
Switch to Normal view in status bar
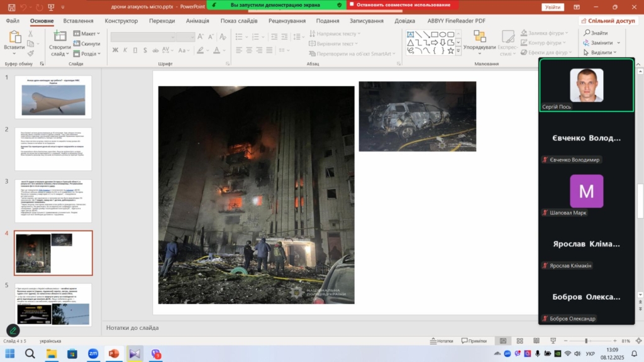click(x=502, y=341)
